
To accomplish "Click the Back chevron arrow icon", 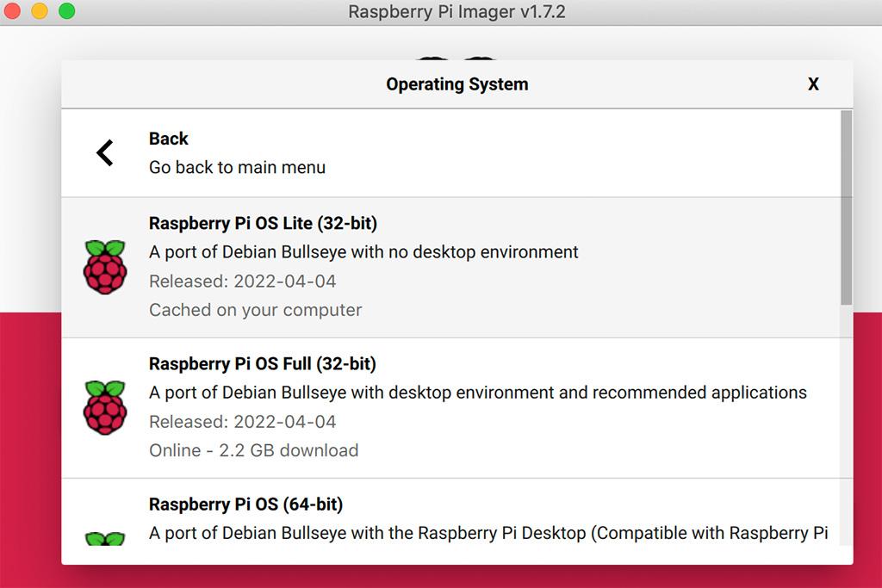I will 103,152.
